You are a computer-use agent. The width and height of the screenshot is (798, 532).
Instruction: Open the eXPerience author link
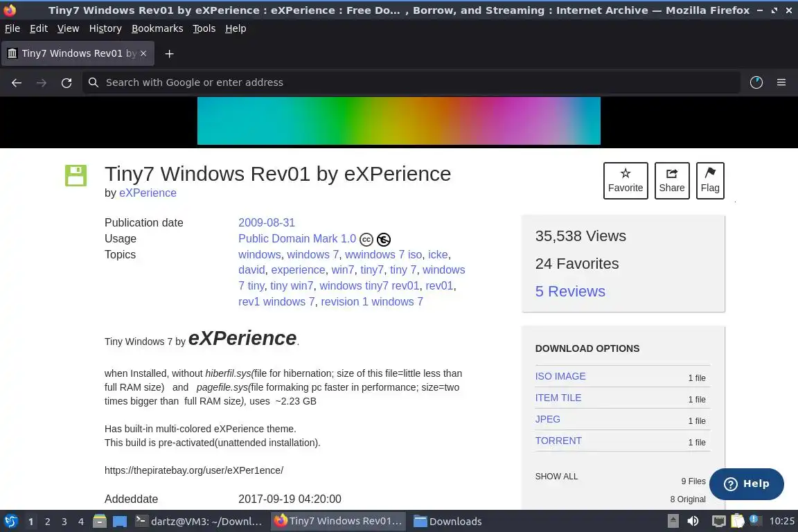[148, 193]
